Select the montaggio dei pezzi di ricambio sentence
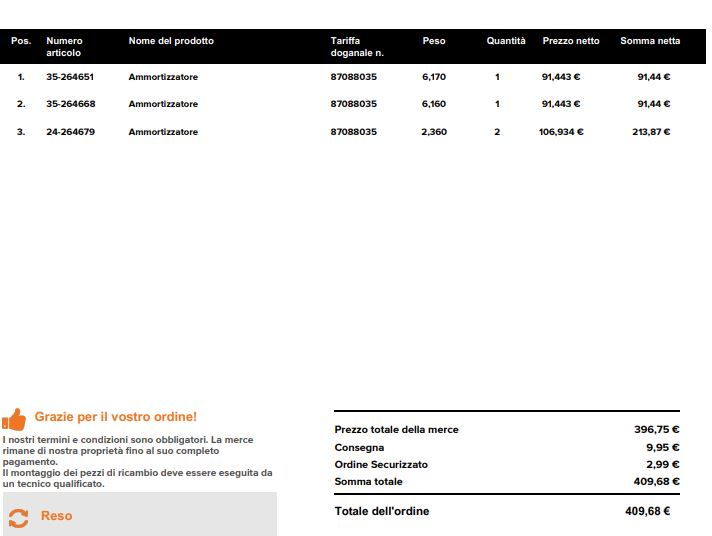The width and height of the screenshot is (712, 536). [x=138, y=478]
